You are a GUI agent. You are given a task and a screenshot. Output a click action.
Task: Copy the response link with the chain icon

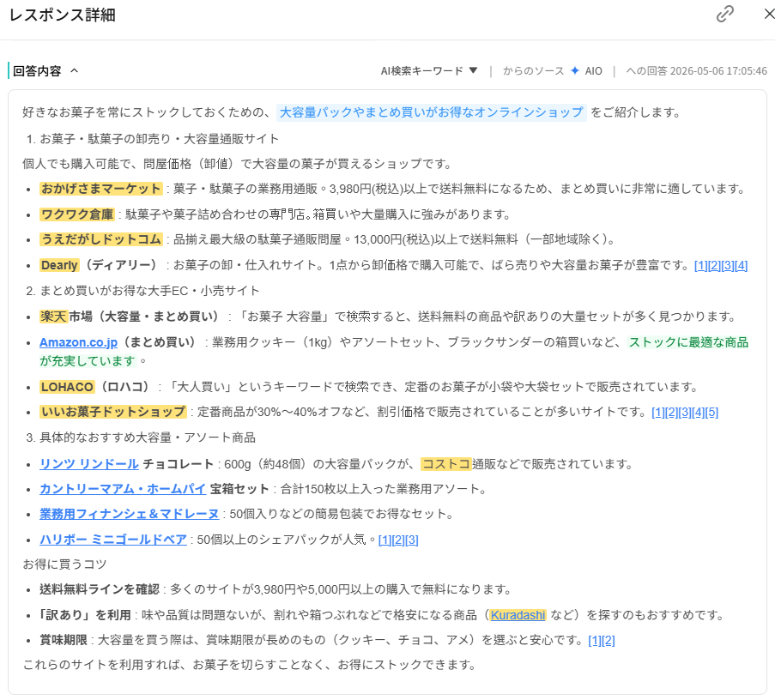pyautogui.click(x=724, y=14)
